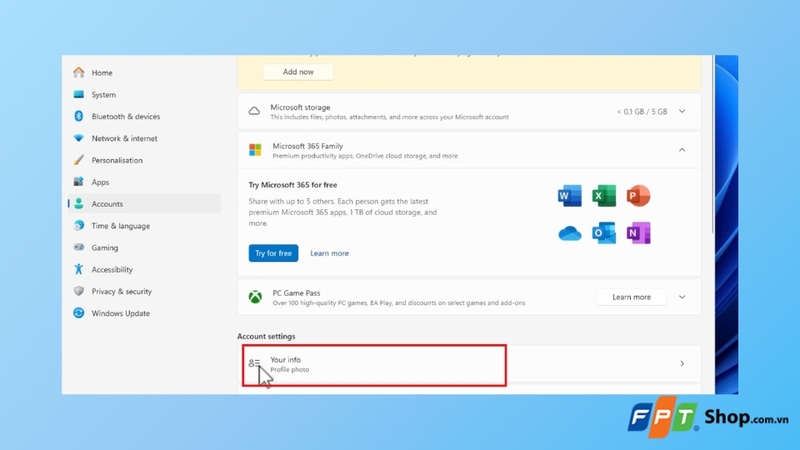Open the Microsoft 365 Learn more link
Image resolution: width=800 pixels, height=450 pixels.
(x=330, y=253)
